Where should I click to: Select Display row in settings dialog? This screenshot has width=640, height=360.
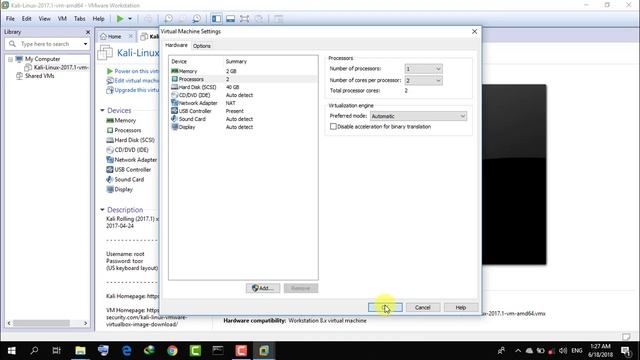click(x=243, y=127)
